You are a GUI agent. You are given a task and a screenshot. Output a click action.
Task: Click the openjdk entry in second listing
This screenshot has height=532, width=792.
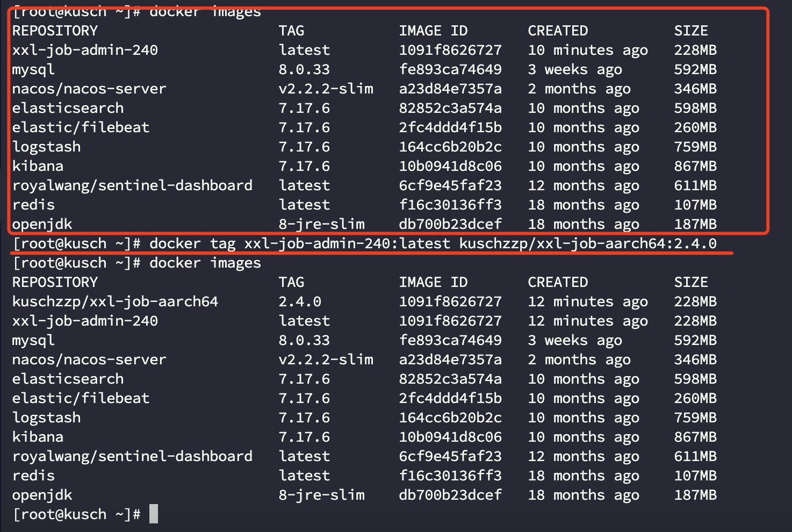(42, 495)
